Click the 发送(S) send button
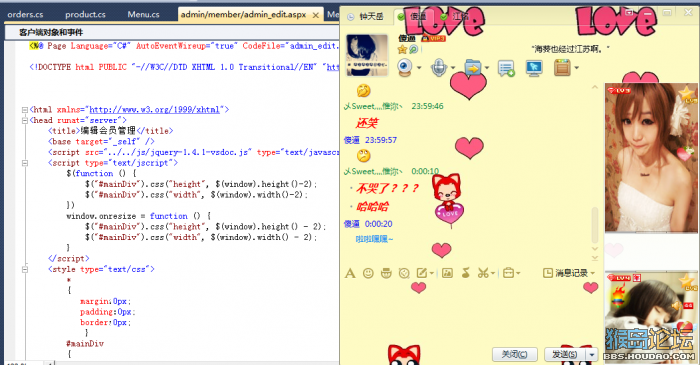 [x=565, y=354]
